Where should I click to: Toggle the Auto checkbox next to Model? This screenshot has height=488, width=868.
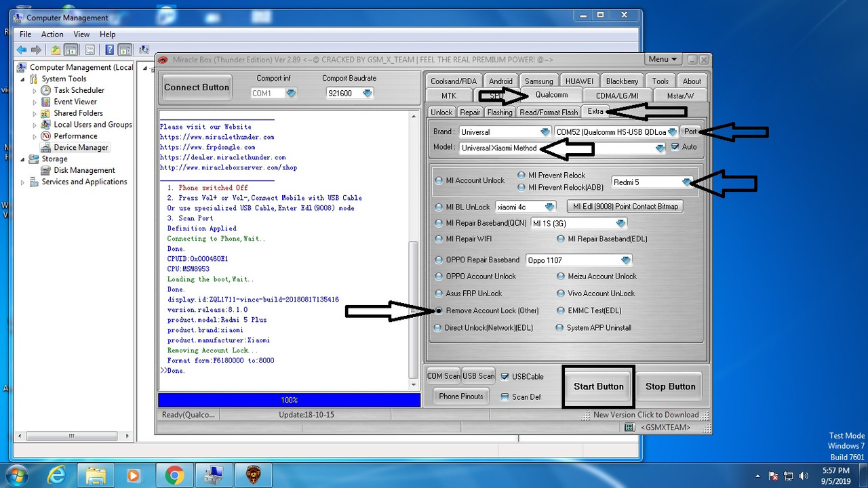click(675, 147)
